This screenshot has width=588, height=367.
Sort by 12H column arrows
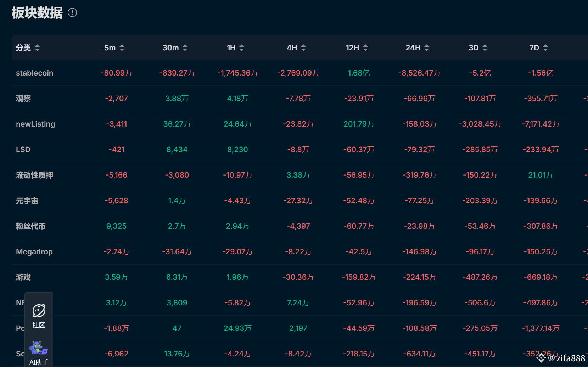pos(365,48)
